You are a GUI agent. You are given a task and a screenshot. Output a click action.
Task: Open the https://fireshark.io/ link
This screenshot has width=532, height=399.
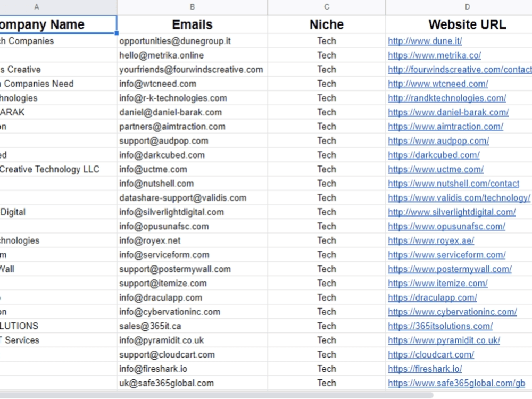[425, 369]
